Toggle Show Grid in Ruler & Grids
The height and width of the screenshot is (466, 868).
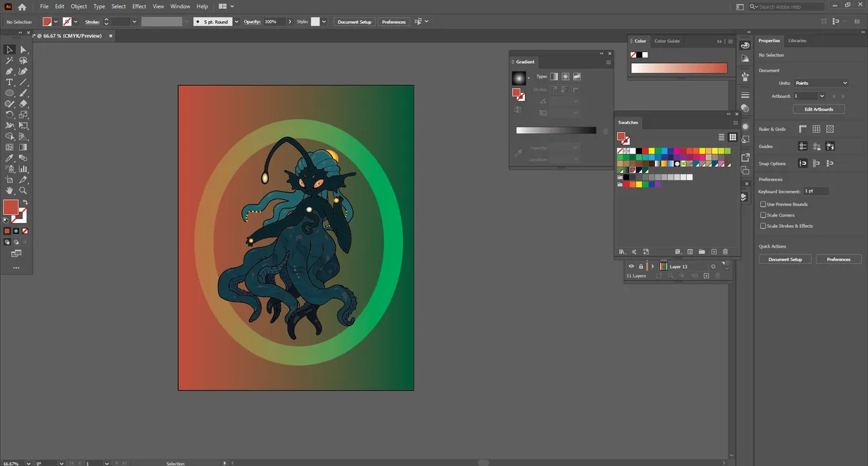[x=816, y=129]
